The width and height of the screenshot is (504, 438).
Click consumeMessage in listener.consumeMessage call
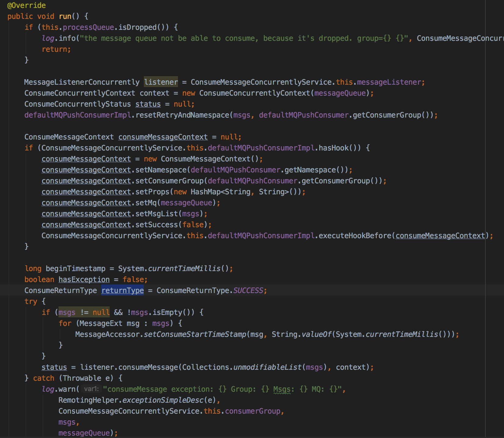click(148, 367)
